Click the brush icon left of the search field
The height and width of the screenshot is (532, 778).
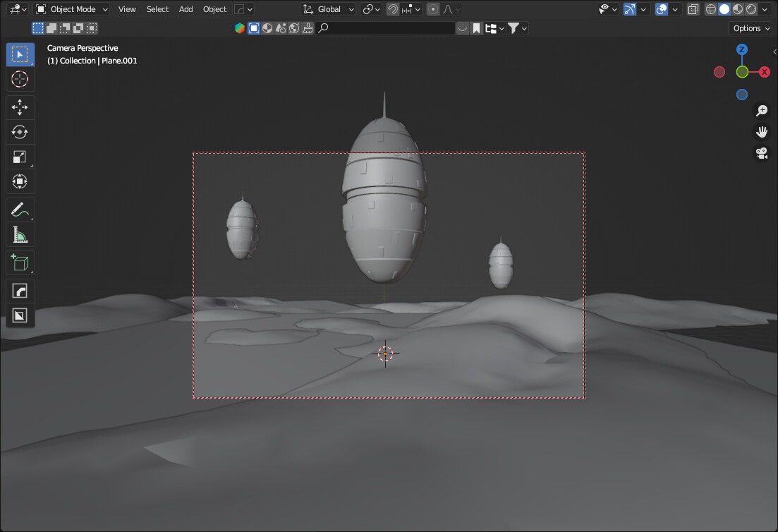[308, 28]
